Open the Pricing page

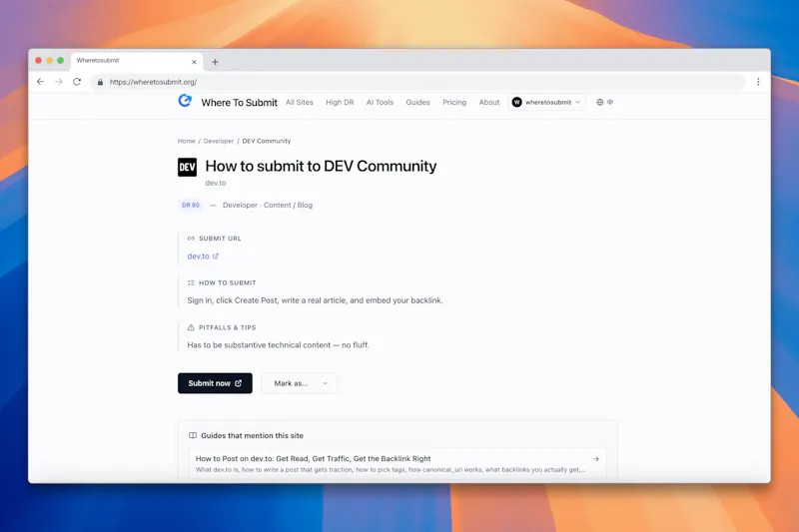click(454, 102)
